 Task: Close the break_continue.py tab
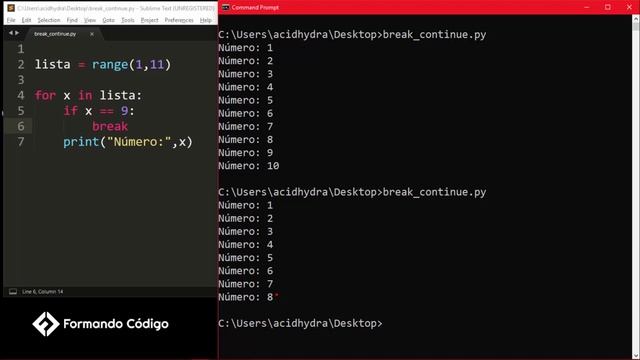(92, 34)
